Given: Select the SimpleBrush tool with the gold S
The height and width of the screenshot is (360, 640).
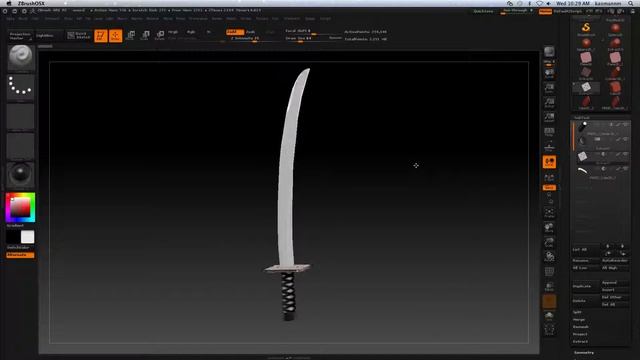Looking at the screenshot, I should point(586,28).
